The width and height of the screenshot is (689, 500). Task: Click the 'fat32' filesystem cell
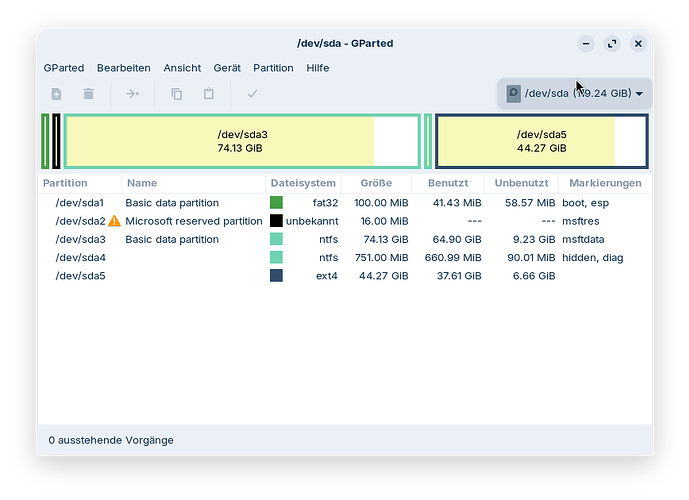325,203
